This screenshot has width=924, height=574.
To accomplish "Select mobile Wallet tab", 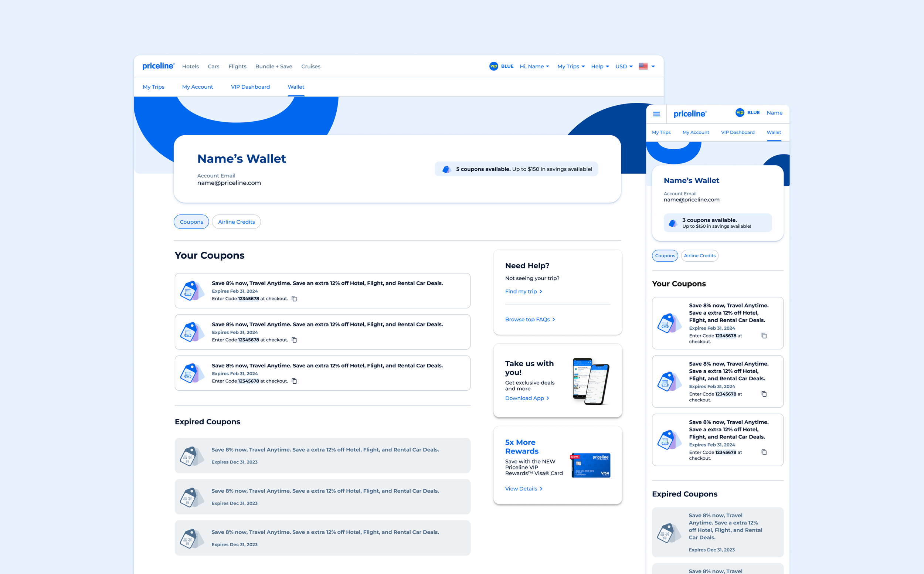I will coord(774,132).
